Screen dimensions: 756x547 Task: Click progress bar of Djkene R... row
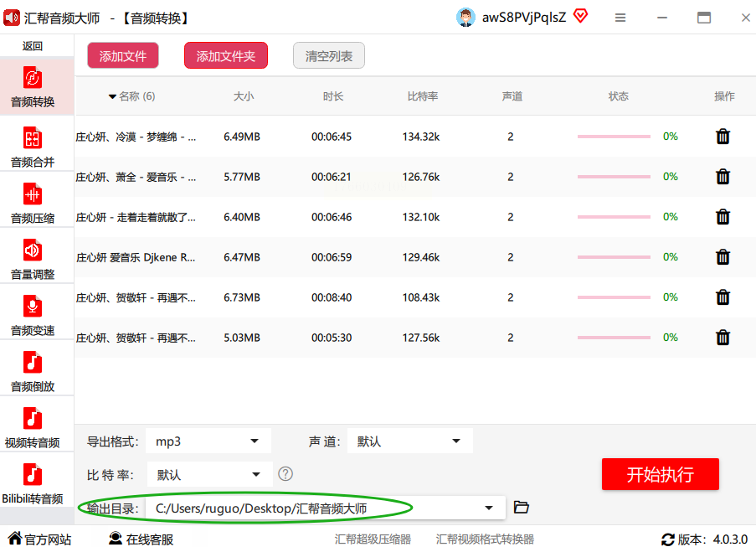614,257
